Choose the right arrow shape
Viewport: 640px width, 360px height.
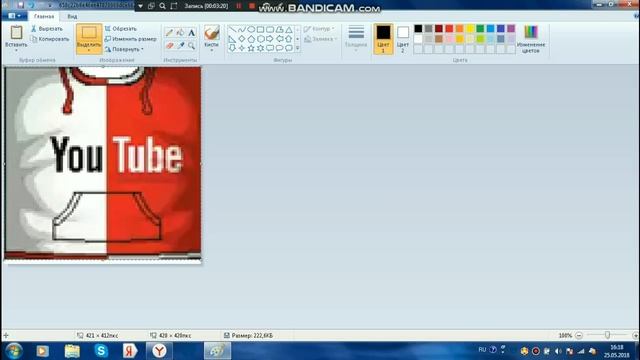point(270,39)
